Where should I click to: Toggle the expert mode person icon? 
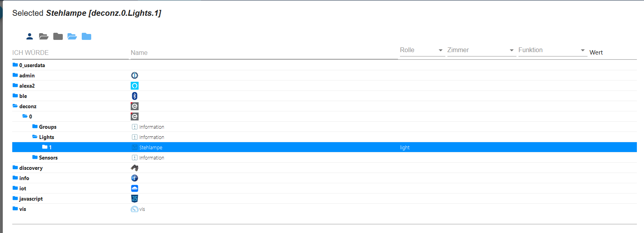[x=30, y=36]
